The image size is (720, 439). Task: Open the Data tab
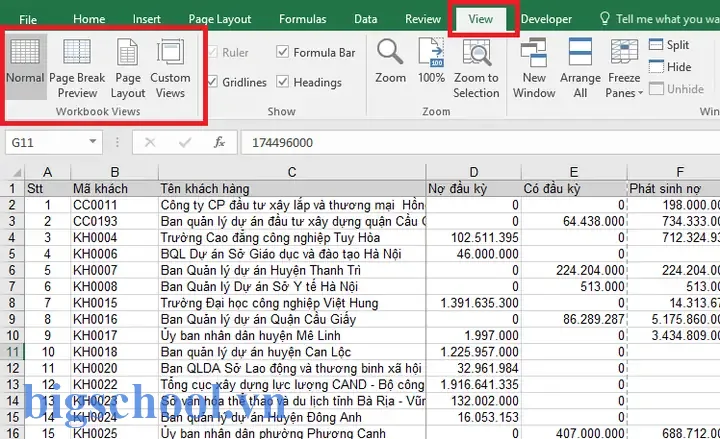(x=366, y=19)
